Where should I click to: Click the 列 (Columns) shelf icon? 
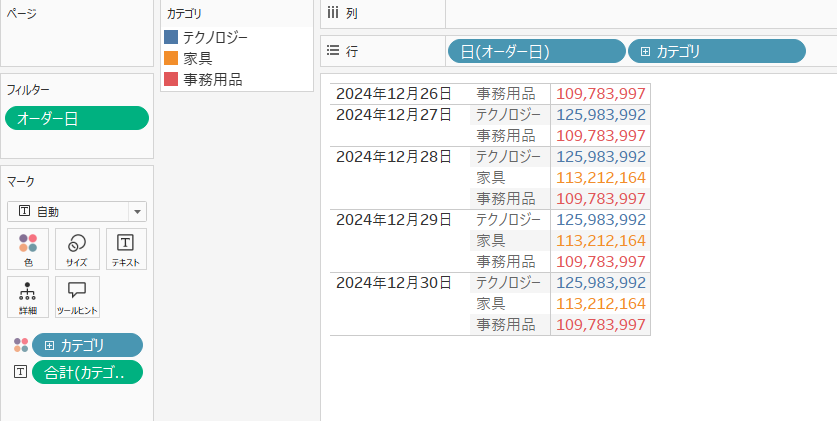334,15
